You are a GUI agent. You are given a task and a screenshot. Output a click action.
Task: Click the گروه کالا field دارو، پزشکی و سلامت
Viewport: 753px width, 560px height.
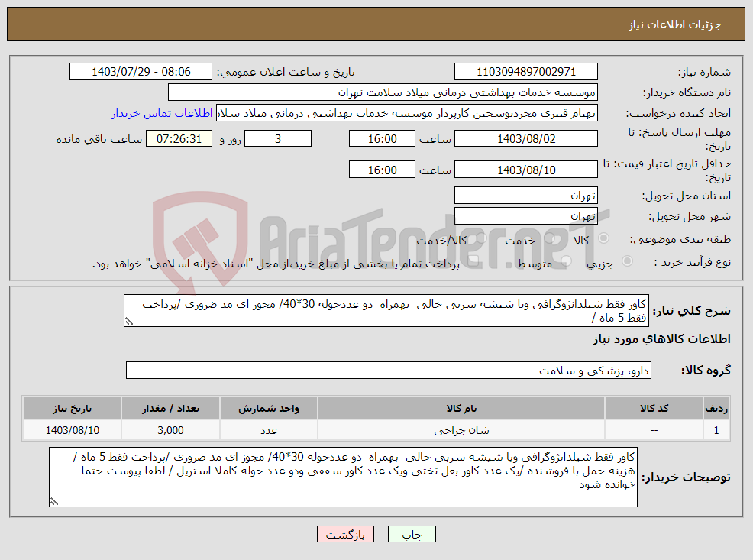389,371
